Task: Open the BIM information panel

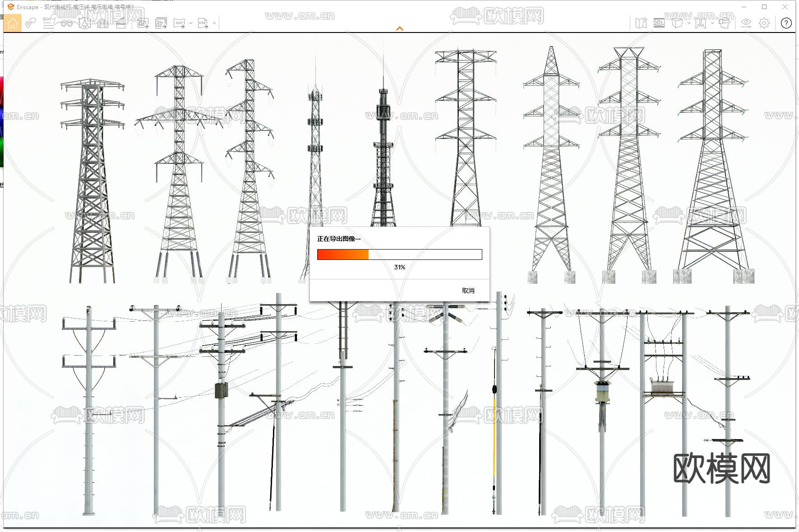Action: (x=48, y=23)
